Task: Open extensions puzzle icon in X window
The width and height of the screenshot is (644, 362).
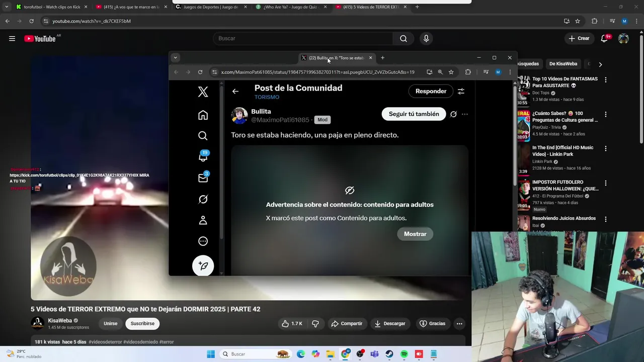Action: 468,72
